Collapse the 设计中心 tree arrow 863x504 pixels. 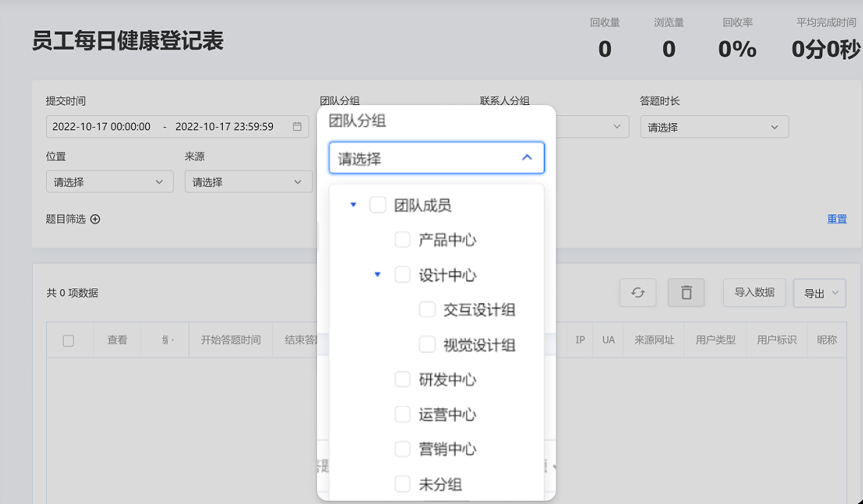pos(377,274)
